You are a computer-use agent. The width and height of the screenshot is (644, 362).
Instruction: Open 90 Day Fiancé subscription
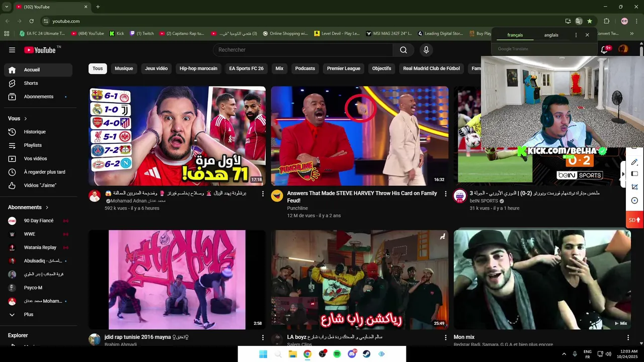(x=38, y=221)
